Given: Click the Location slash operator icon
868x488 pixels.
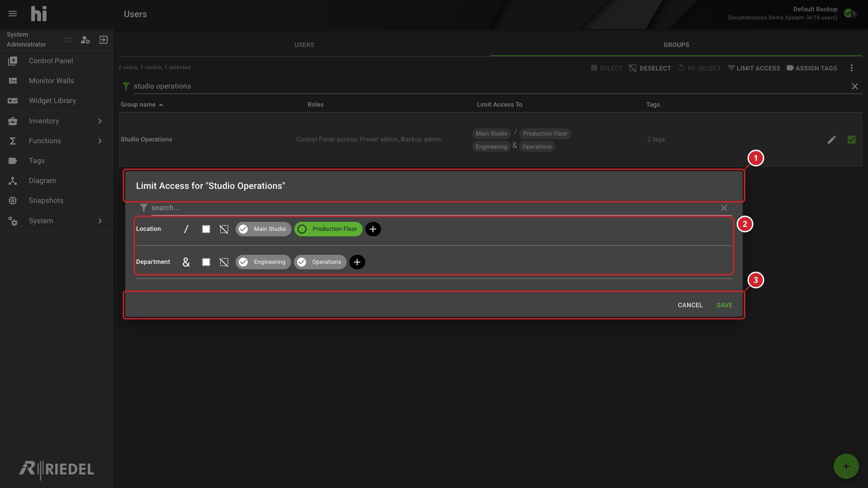Looking at the screenshot, I should point(186,229).
